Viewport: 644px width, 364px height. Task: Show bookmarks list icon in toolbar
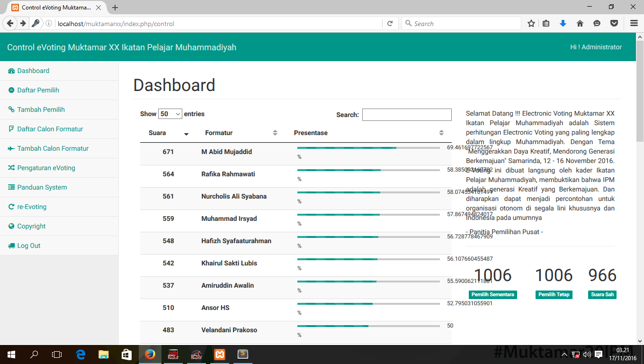(546, 23)
